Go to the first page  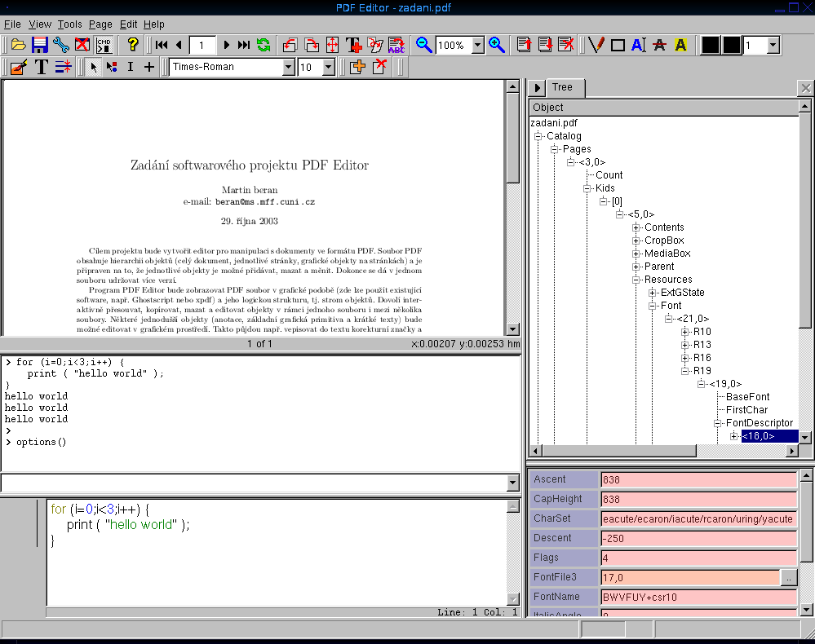click(x=162, y=45)
